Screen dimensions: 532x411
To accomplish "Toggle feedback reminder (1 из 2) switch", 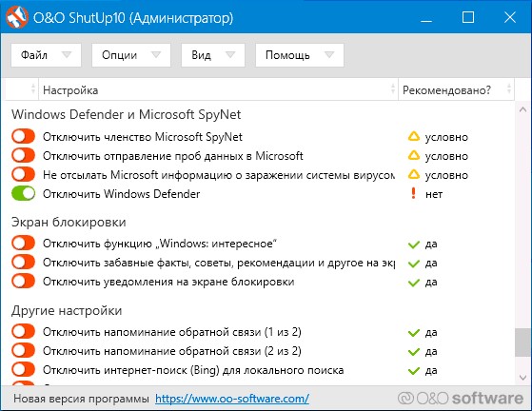I will [24, 332].
